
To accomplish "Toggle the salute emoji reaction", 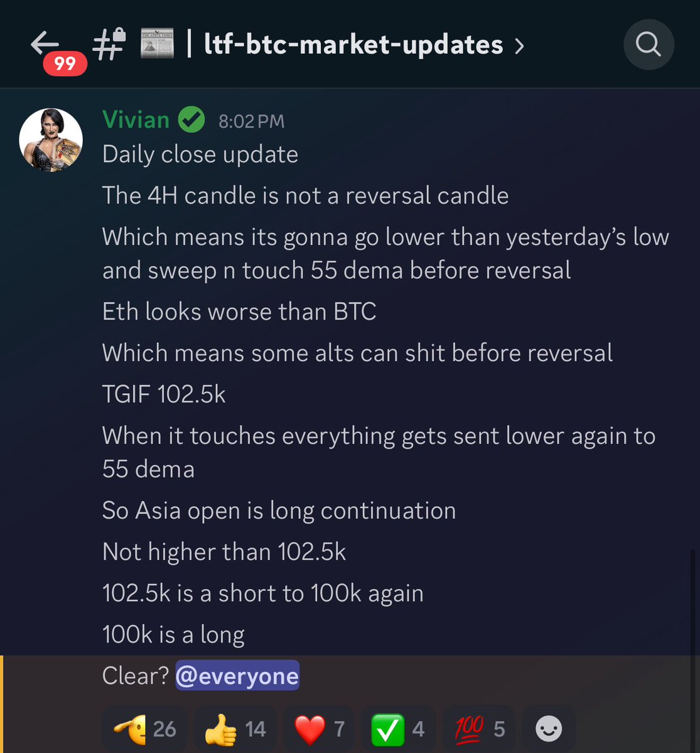I will [144, 729].
